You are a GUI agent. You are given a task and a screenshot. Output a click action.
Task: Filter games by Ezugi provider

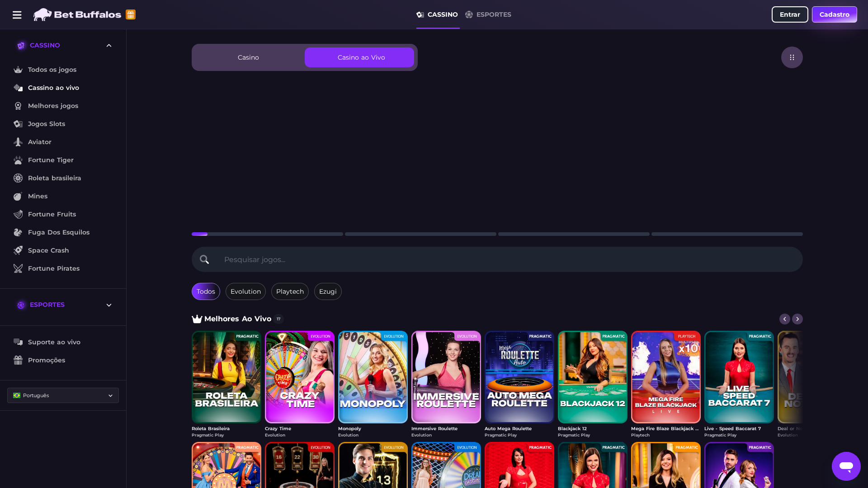[328, 291]
